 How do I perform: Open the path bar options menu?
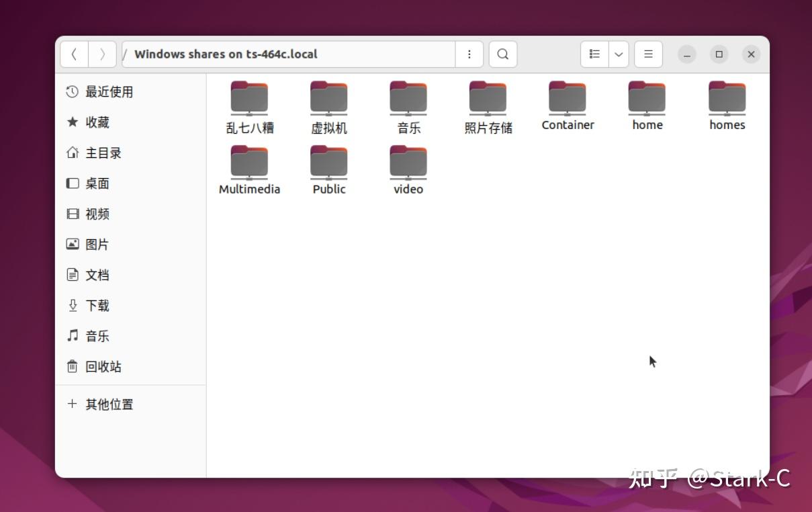(x=469, y=54)
